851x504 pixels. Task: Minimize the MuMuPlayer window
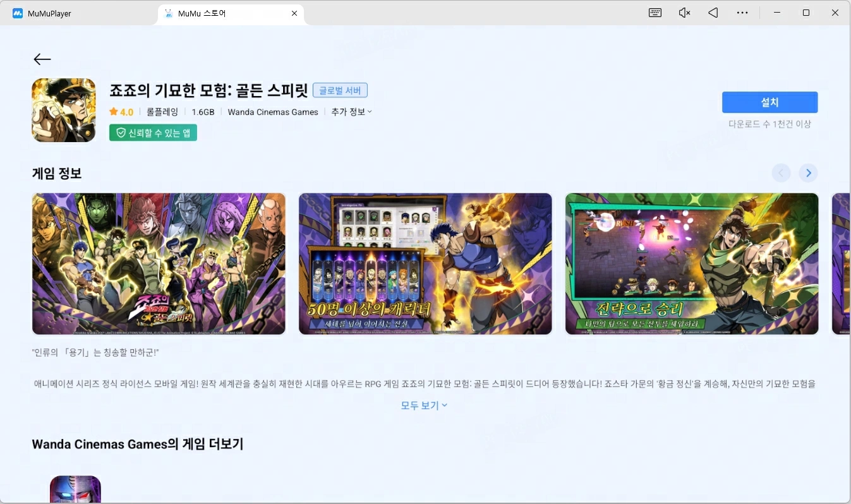click(777, 13)
